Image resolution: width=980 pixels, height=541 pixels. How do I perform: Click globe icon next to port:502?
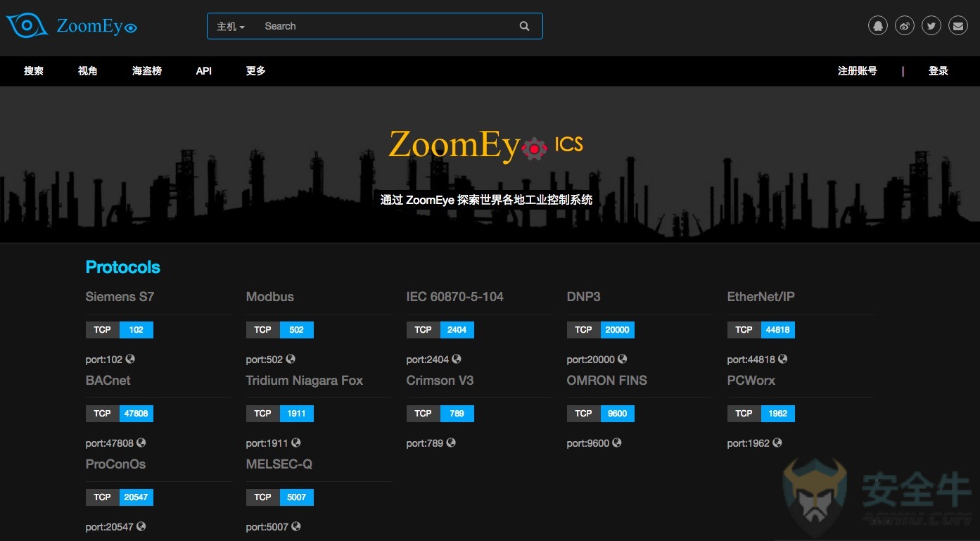click(x=291, y=359)
